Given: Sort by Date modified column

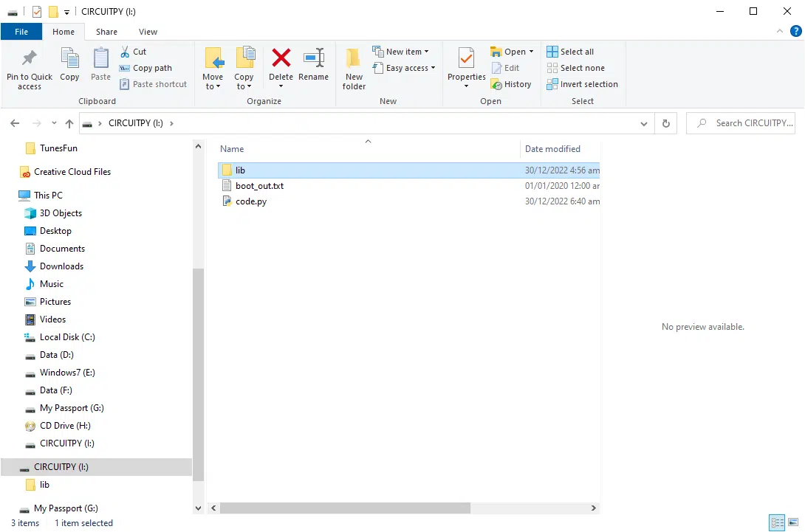Looking at the screenshot, I should click(x=552, y=149).
